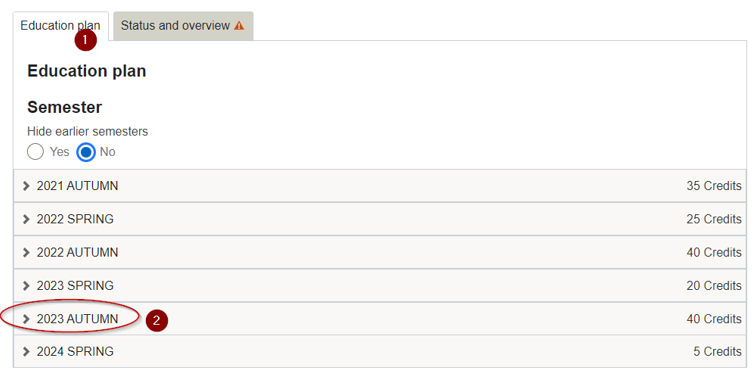Click the warning triangle icon on Status tab
755x377 pixels.
click(x=239, y=26)
